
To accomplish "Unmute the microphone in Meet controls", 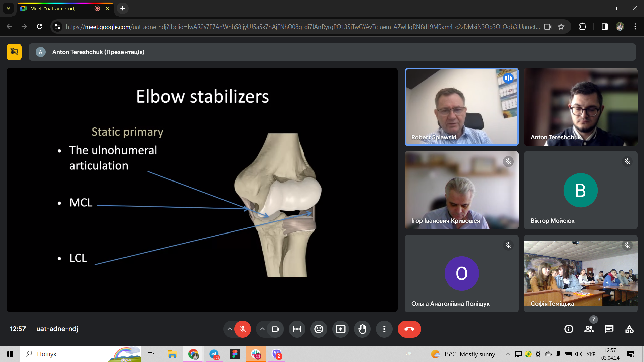I will click(243, 329).
